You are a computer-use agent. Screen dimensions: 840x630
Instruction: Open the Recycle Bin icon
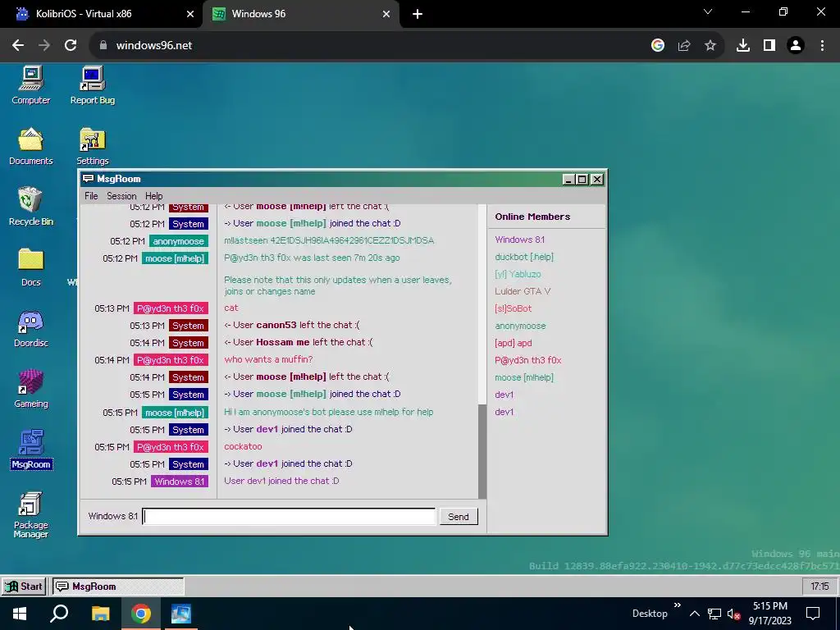pyautogui.click(x=30, y=207)
